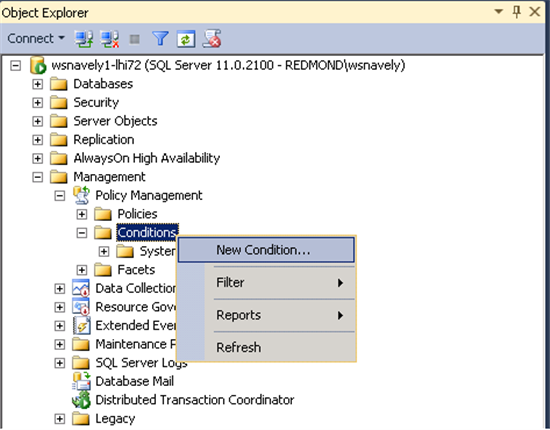The height and width of the screenshot is (430, 550).
Task: Select AlwaysOn High Availability tree item
Action: click(x=147, y=158)
